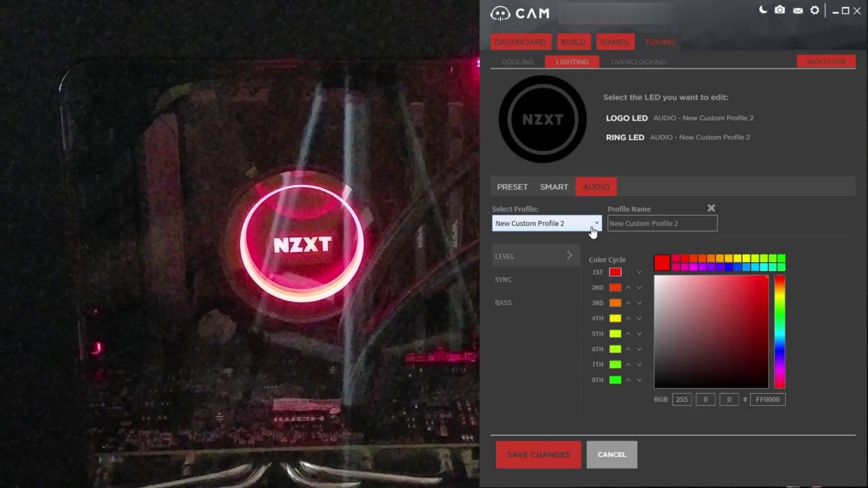Move 8TH color up in cycle

(628, 380)
